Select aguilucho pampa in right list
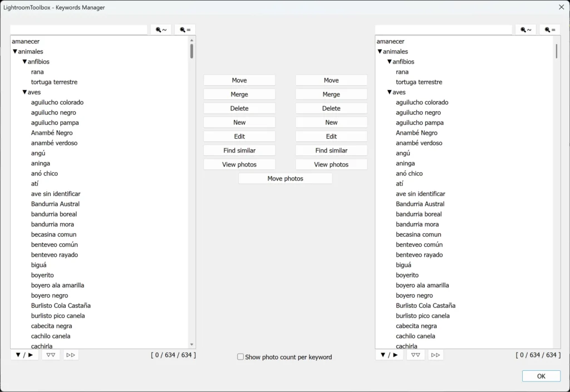Viewport: 570px width, 392px height. pos(420,123)
